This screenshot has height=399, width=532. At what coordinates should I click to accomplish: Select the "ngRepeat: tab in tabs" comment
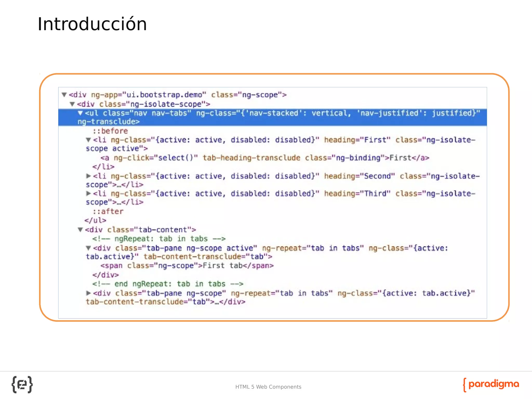(159, 239)
